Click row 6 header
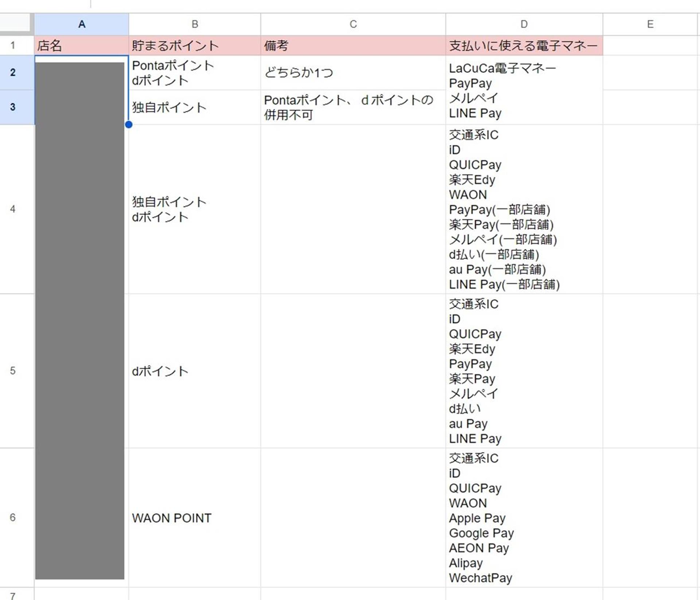Image resolution: width=700 pixels, height=600 pixels. pyautogui.click(x=13, y=517)
